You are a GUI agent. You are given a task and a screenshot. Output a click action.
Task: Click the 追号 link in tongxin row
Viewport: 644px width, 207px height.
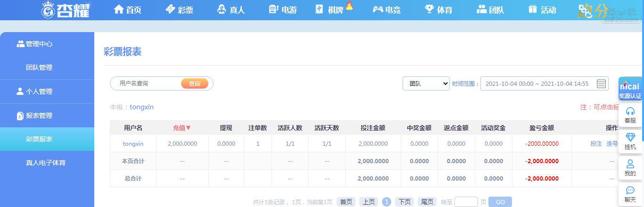(x=612, y=144)
